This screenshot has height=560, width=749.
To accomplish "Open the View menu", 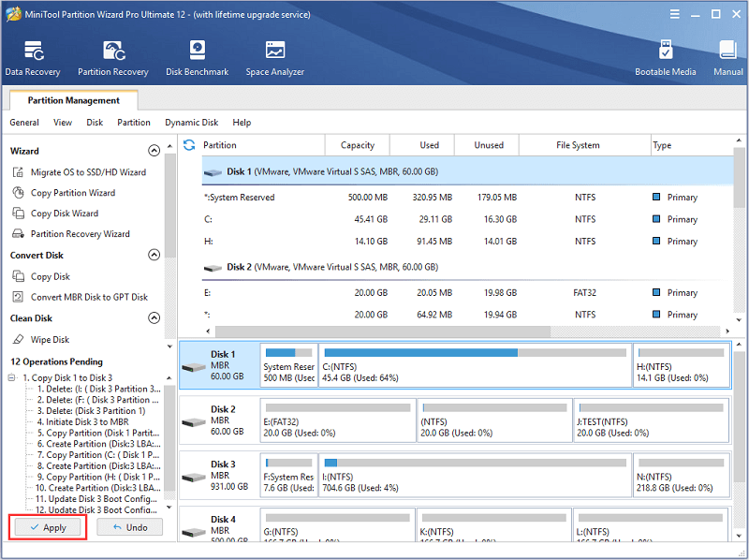I will coord(63,123).
